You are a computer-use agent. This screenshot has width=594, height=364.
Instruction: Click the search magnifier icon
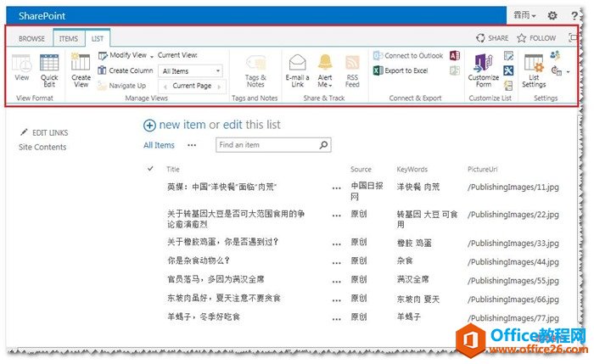point(323,145)
